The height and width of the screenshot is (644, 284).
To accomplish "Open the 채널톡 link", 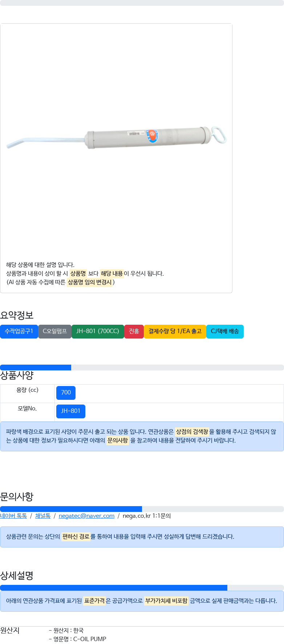I will pos(43,516).
